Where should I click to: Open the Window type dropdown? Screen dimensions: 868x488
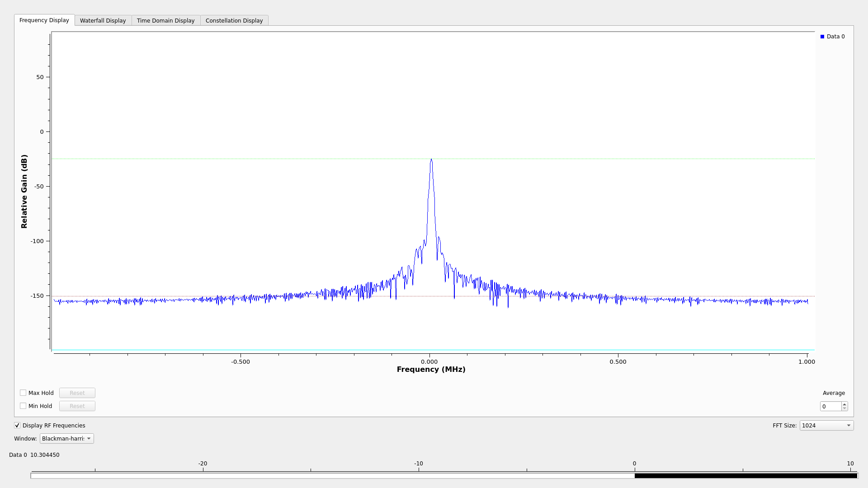tap(66, 439)
